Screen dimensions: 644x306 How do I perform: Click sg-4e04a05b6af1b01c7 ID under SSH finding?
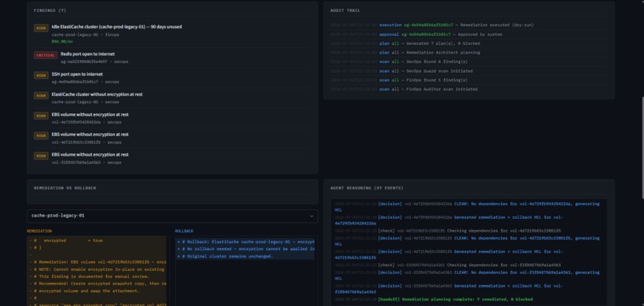(75, 81)
